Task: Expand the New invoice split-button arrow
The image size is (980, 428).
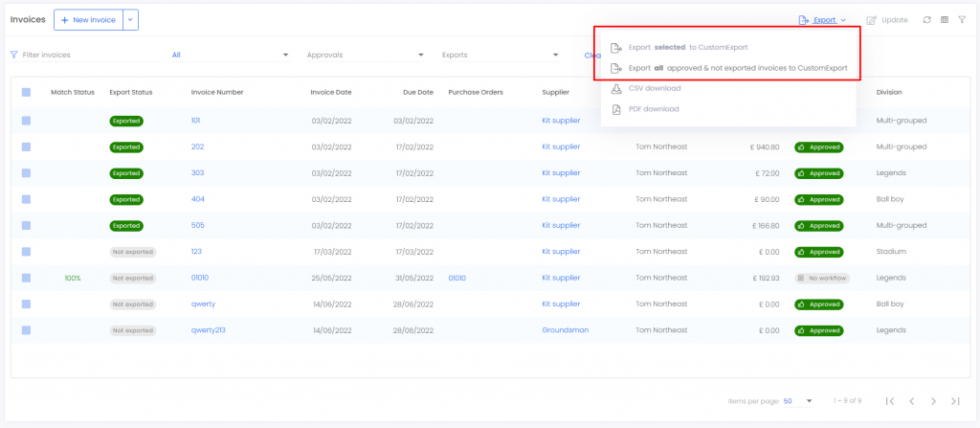Action: click(x=130, y=20)
